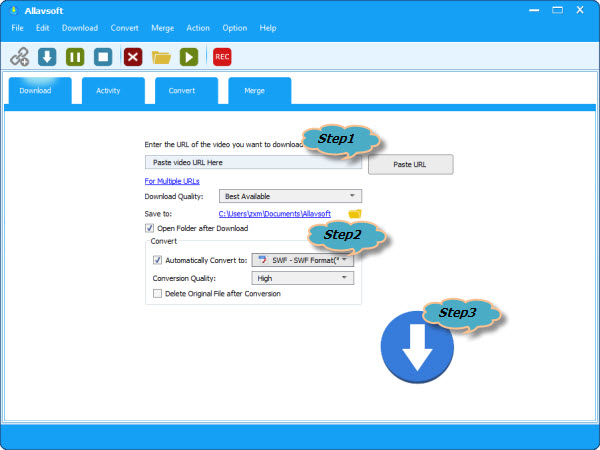Click the Paste URL chain-link toolbar icon
This screenshot has width=600, height=450.
click(x=20, y=57)
